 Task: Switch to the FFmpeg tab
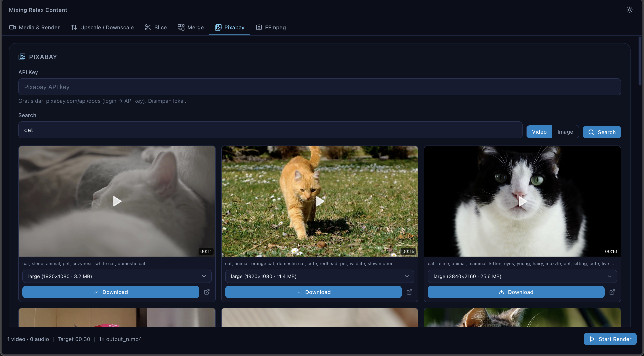click(x=271, y=28)
